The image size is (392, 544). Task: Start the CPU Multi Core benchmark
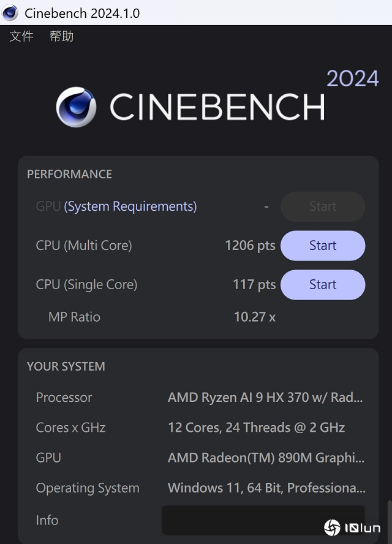click(323, 246)
